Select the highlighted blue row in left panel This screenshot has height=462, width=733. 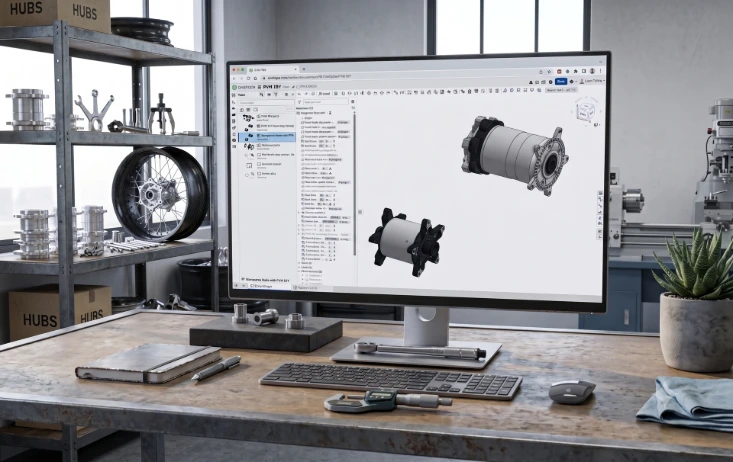267,137
